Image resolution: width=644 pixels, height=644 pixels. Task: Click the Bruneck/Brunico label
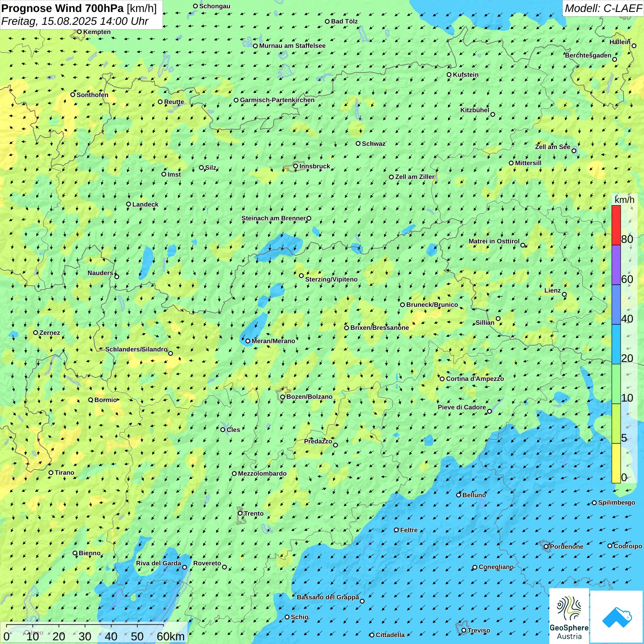point(432,305)
